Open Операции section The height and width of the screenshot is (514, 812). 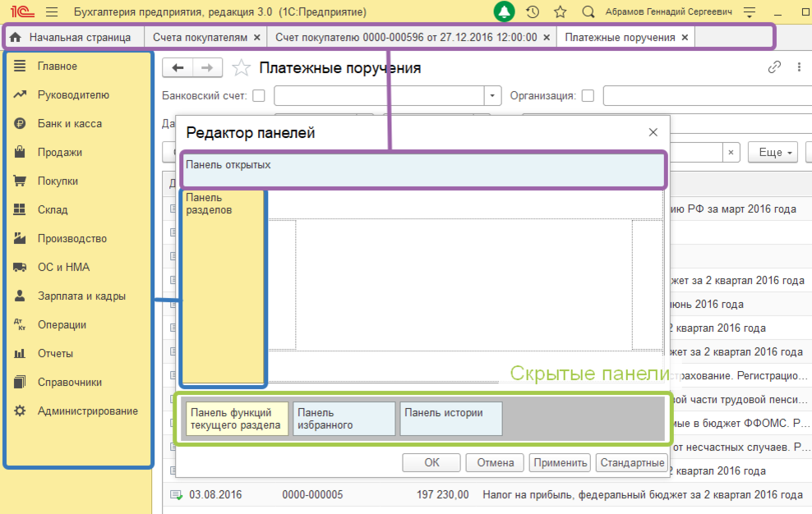coord(62,324)
